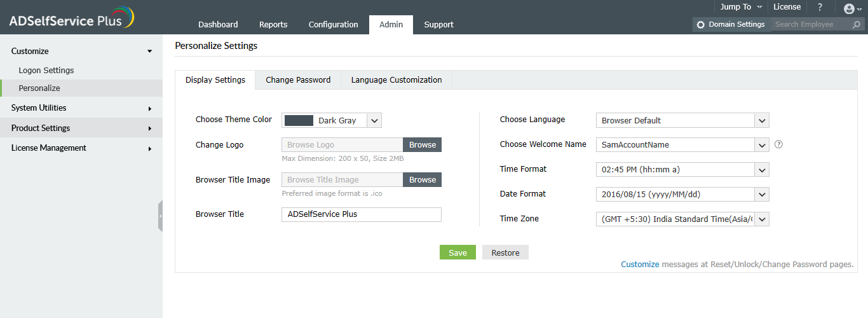This screenshot has width=868, height=318.
Task: Click the Customize messages link
Action: coord(640,265)
